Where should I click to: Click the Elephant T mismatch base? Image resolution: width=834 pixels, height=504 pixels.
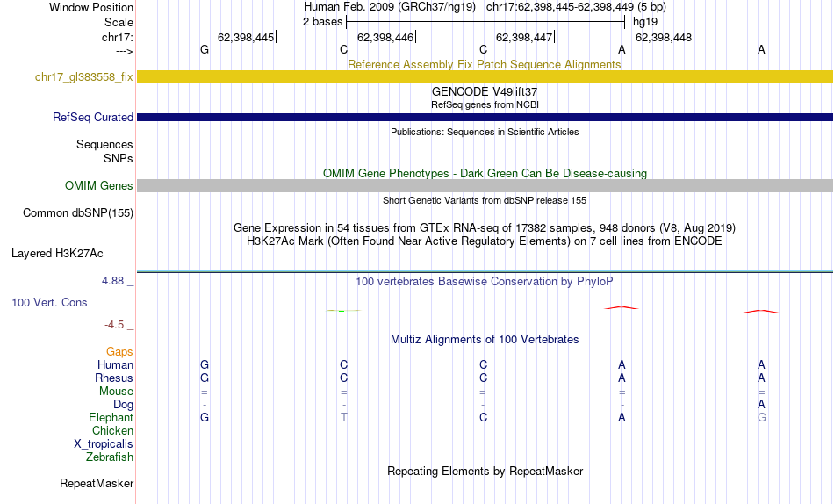pyautogui.click(x=344, y=418)
